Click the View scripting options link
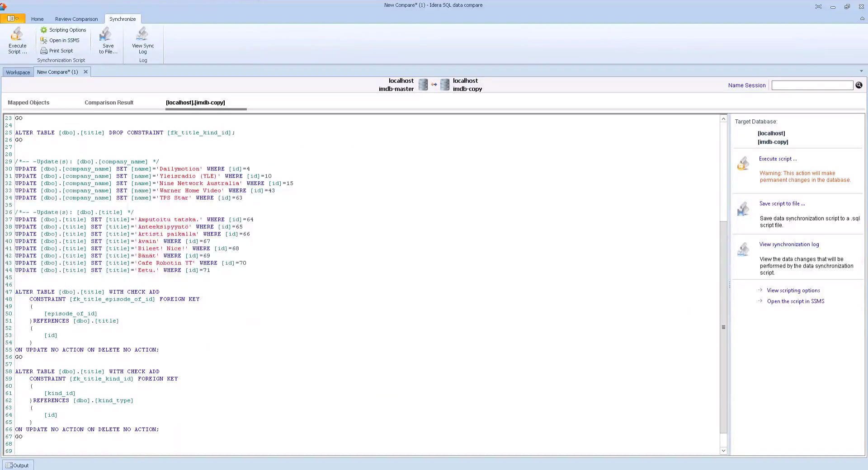 pos(793,291)
